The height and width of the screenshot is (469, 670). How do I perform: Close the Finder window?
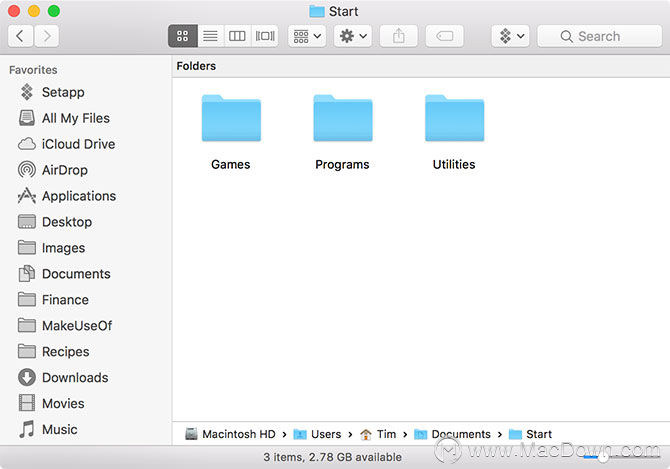click(x=14, y=11)
